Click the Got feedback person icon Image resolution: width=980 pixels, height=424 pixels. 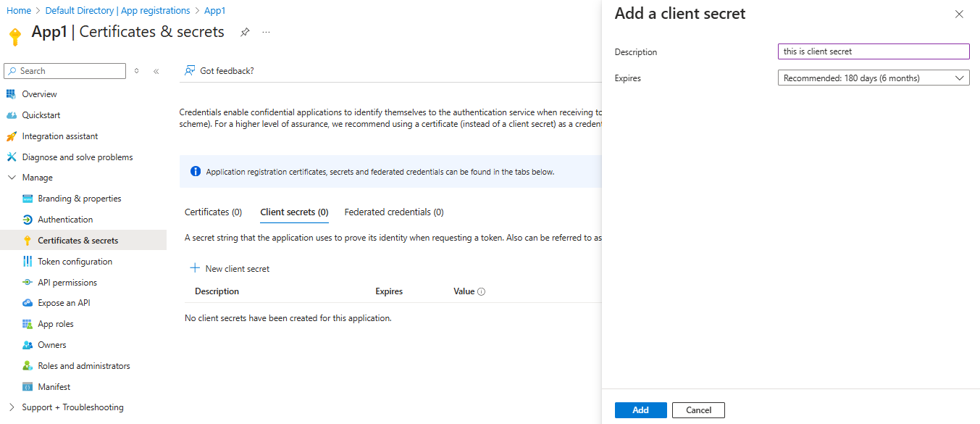pos(190,70)
